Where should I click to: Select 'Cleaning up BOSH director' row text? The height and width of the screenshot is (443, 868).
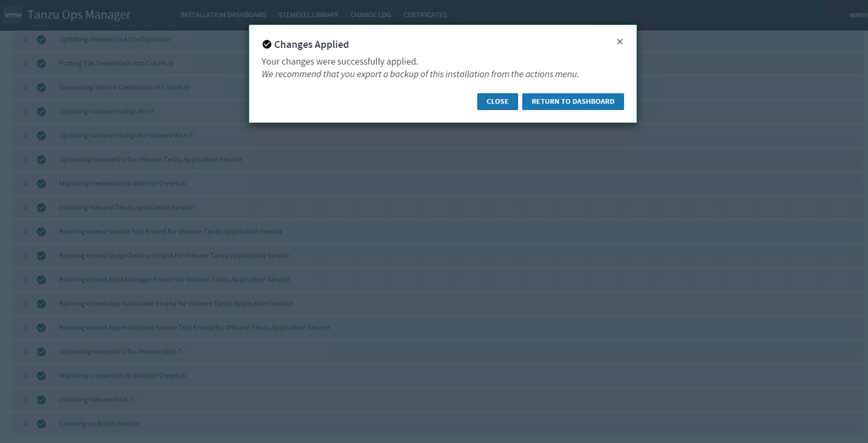coord(100,423)
